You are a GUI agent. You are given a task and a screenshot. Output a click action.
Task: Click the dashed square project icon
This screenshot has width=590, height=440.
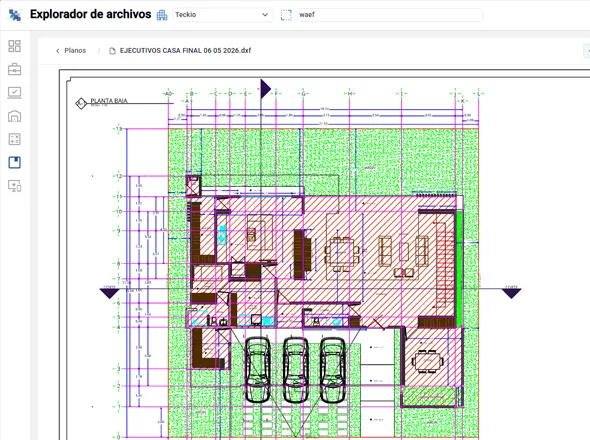[286, 15]
